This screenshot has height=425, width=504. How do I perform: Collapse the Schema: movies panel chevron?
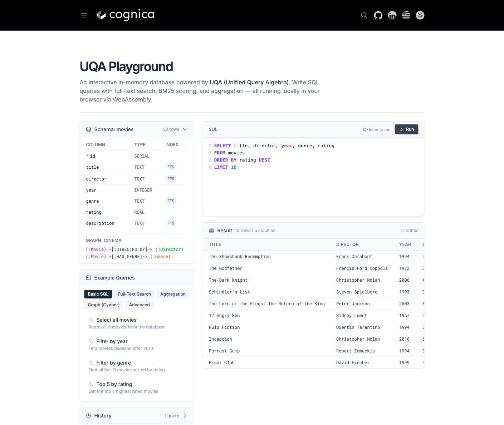point(185,129)
